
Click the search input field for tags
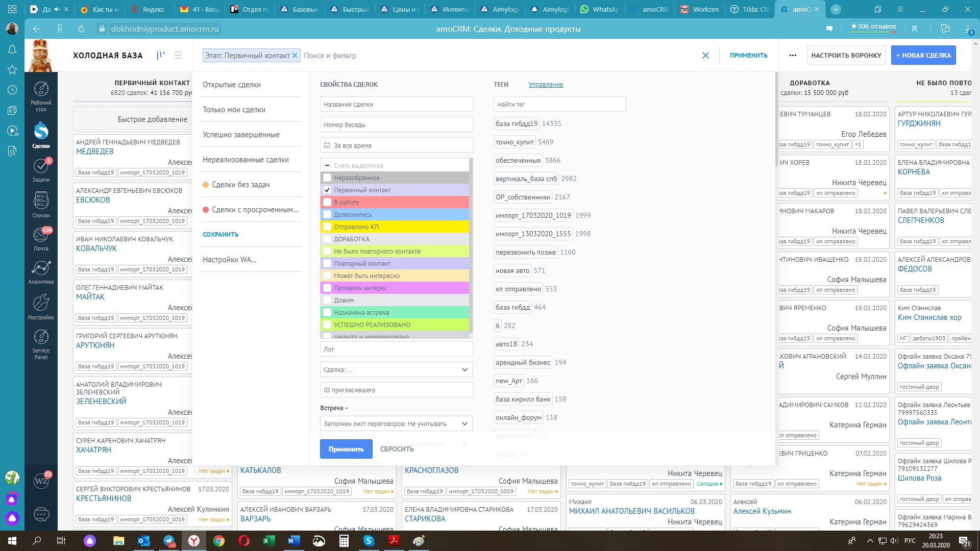[559, 104]
